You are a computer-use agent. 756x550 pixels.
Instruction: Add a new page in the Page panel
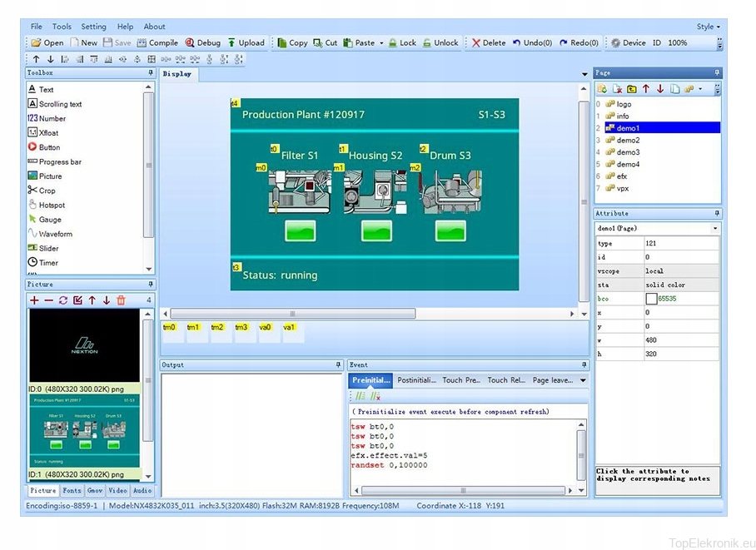tap(603, 89)
